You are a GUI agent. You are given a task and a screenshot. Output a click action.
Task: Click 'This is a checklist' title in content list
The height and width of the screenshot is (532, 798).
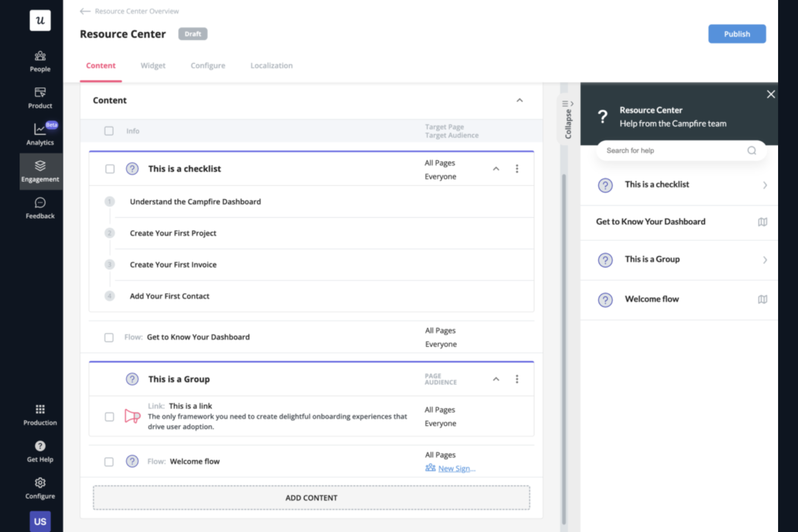[x=184, y=169]
